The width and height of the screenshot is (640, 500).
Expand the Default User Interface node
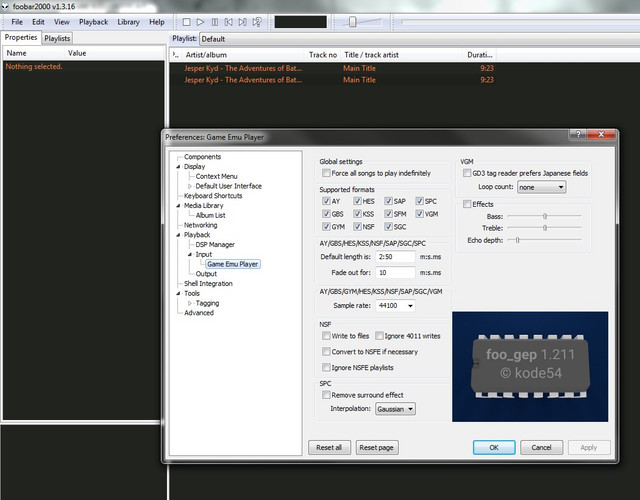click(189, 186)
